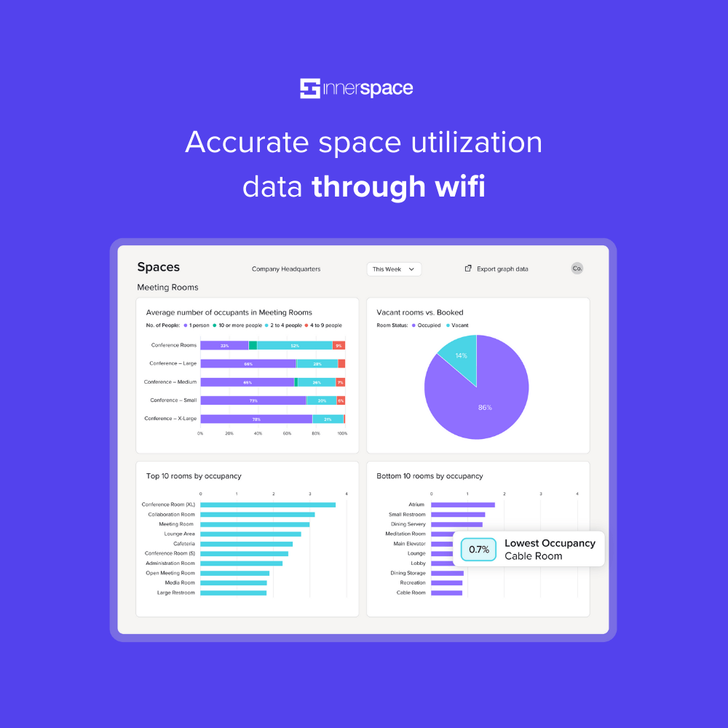Click the Atrium occupancy bar

[462, 504]
